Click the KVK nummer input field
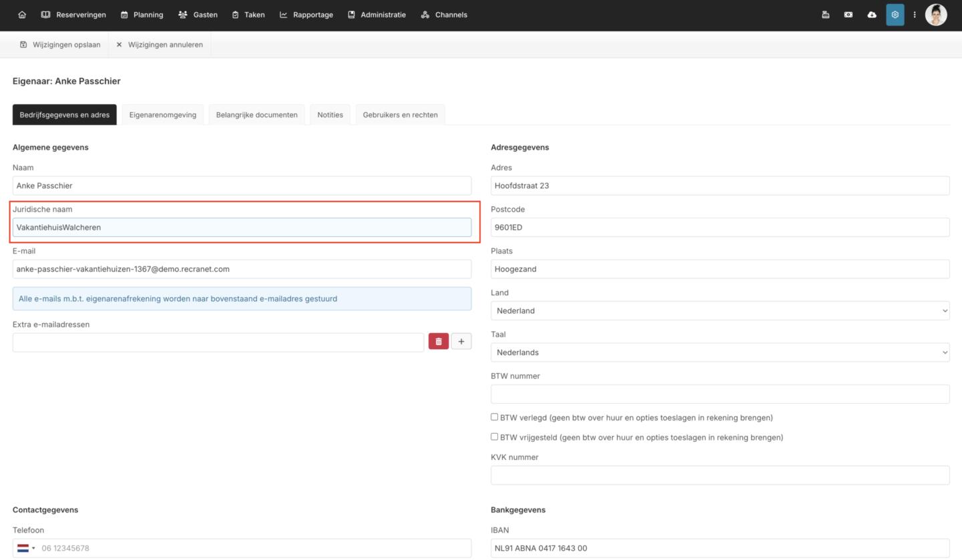Image resolution: width=962 pixels, height=560 pixels. (720, 475)
